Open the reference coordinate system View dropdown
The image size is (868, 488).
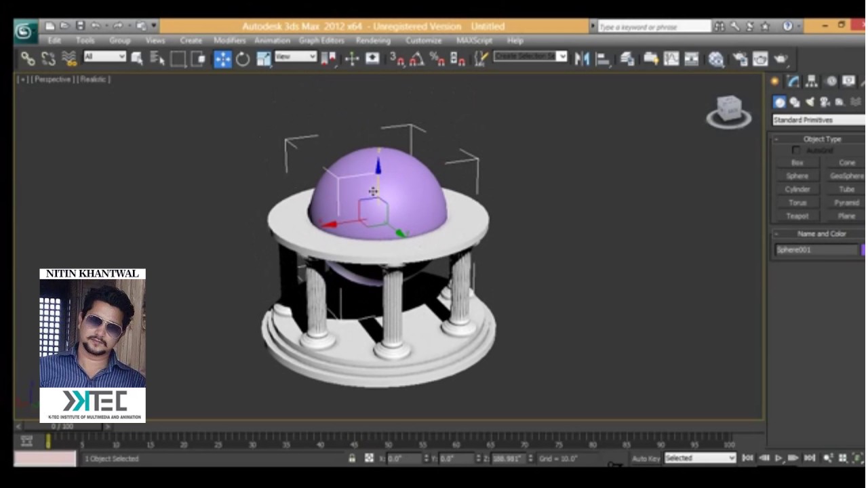tap(295, 57)
